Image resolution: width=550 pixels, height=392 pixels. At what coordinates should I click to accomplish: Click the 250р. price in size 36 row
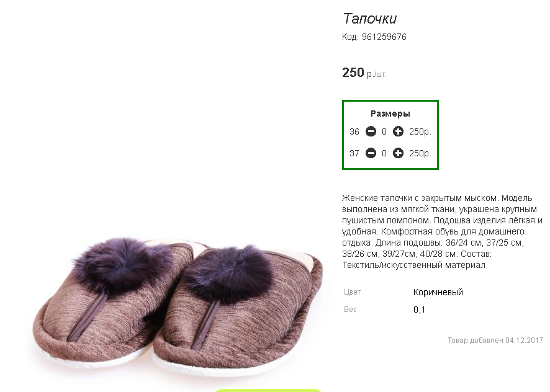(420, 132)
